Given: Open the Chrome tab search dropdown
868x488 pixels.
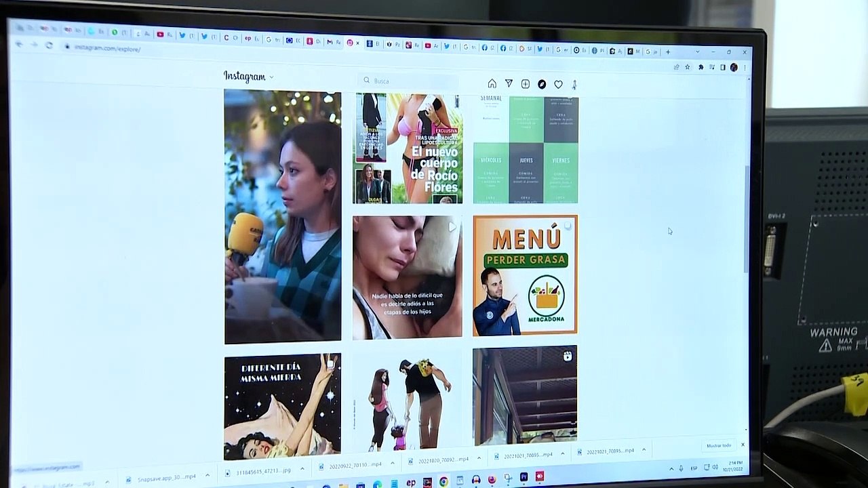Looking at the screenshot, I should (x=697, y=52).
